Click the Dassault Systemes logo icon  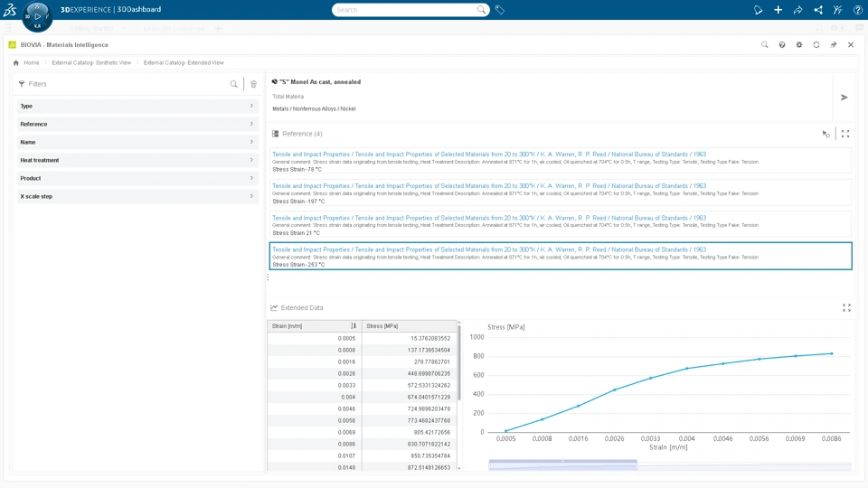tap(10, 9)
